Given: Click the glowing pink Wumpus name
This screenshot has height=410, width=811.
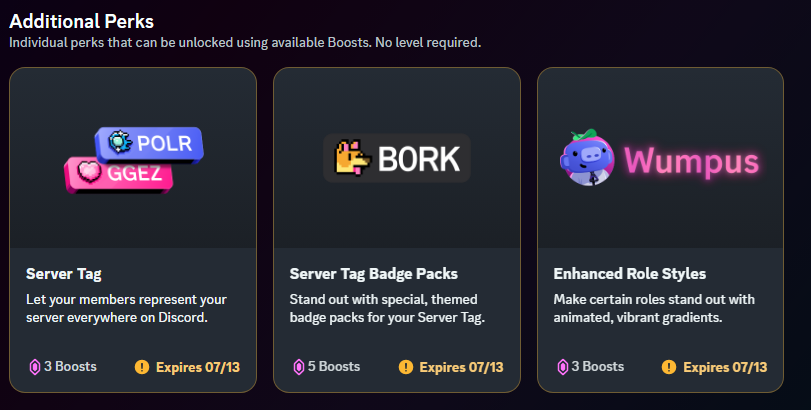Looking at the screenshot, I should [x=691, y=161].
